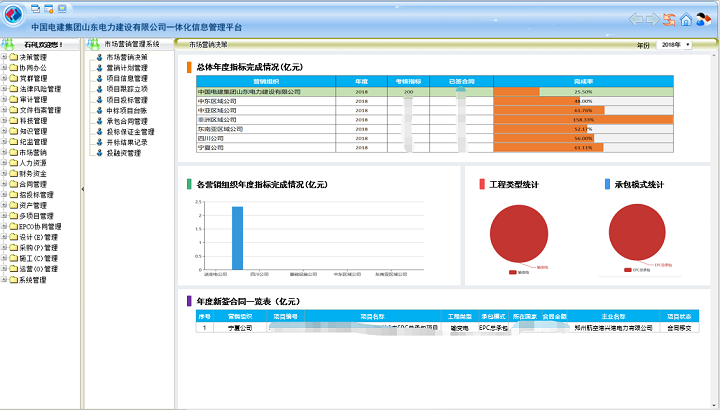Toggle the legend item under 承包模式统计 pie
The width and height of the screenshot is (720, 410).
(x=637, y=270)
